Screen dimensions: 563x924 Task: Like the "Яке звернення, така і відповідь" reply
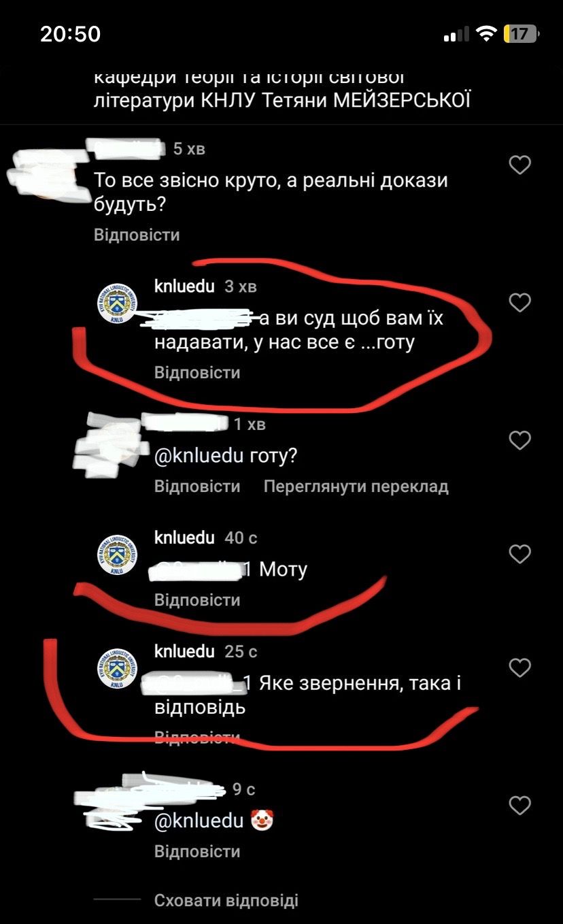(x=519, y=667)
